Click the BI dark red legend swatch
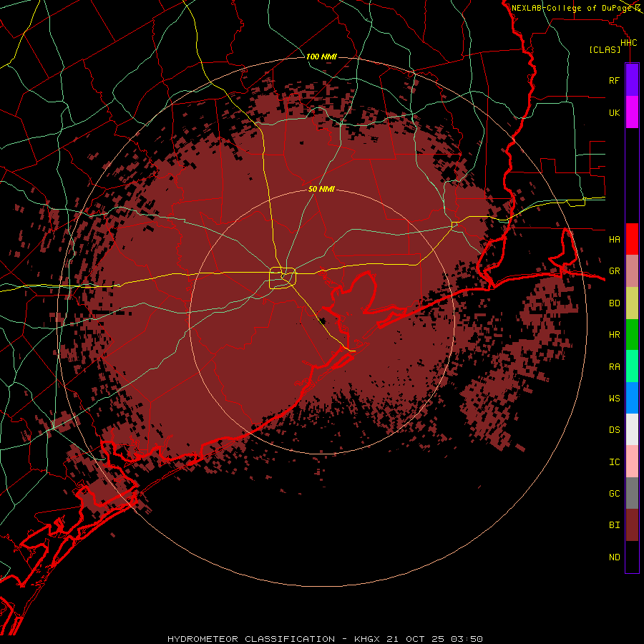The height and width of the screenshot is (644, 644). [632, 525]
